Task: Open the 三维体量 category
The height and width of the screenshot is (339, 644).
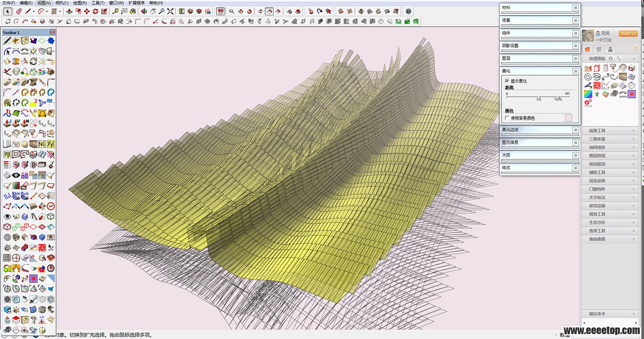Action: coord(610,139)
